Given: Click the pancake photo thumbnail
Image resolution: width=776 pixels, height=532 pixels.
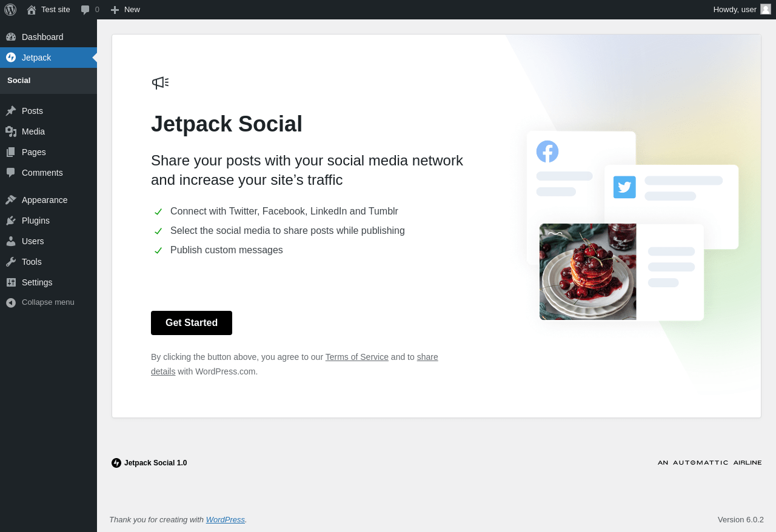Looking at the screenshot, I should point(587,272).
